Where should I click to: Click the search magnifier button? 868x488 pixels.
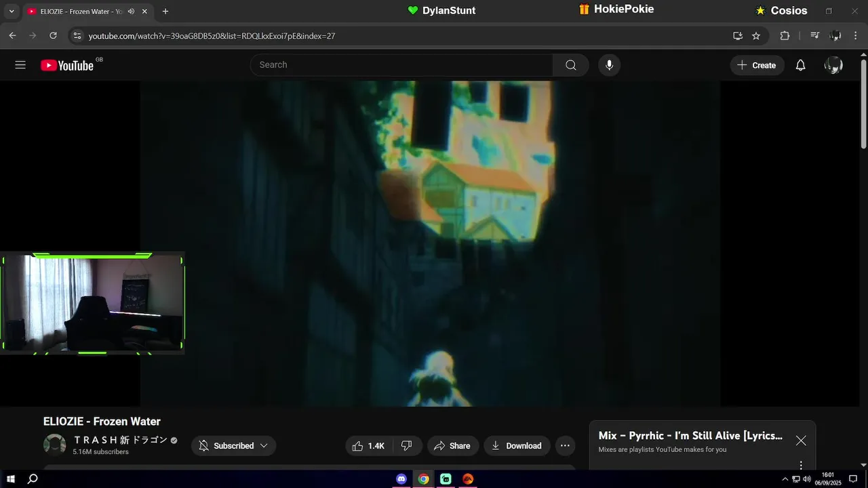click(x=571, y=65)
